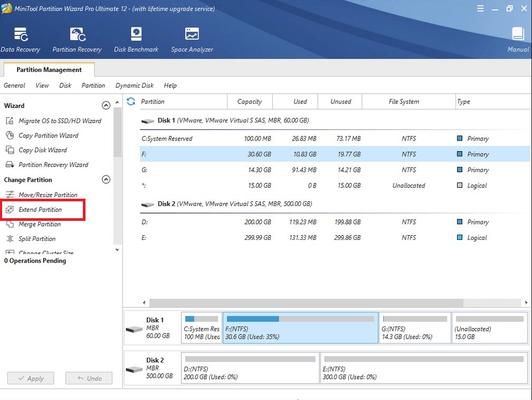Image resolution: width=532 pixels, height=400 pixels.
Task: Open the View menu
Action: pos(42,85)
